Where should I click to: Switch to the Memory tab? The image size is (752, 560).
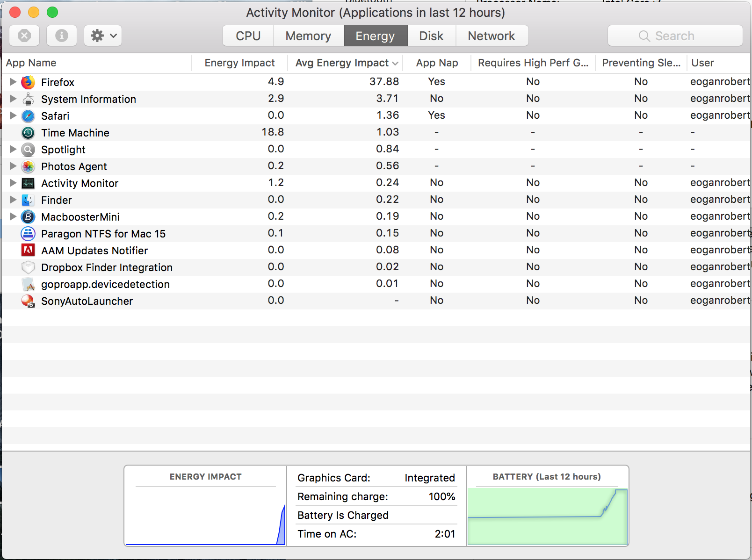(309, 36)
